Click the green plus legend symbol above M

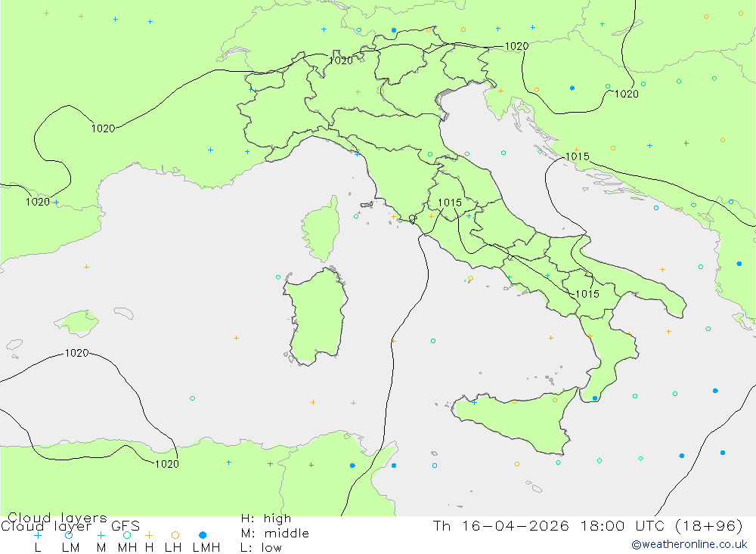(x=101, y=535)
